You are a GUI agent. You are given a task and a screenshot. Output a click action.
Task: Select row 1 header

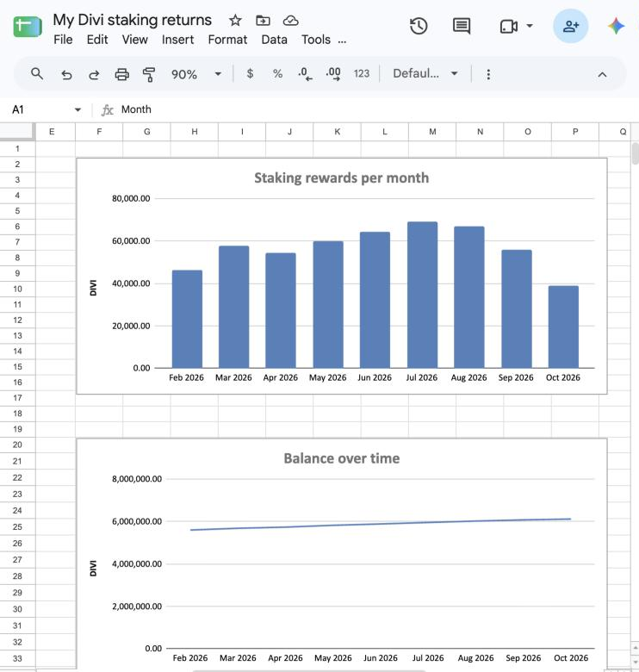click(x=17, y=149)
